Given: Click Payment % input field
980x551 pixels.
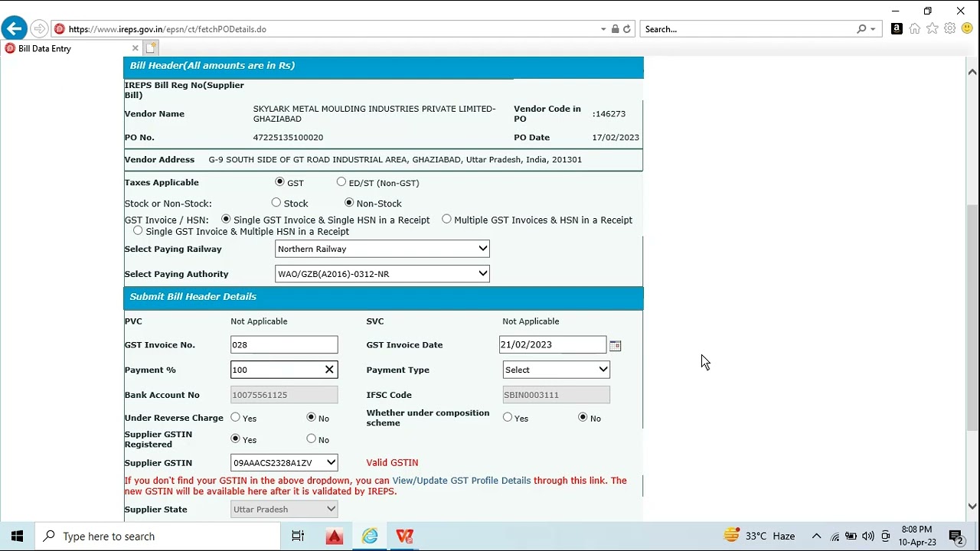Looking at the screenshot, I should coord(284,370).
